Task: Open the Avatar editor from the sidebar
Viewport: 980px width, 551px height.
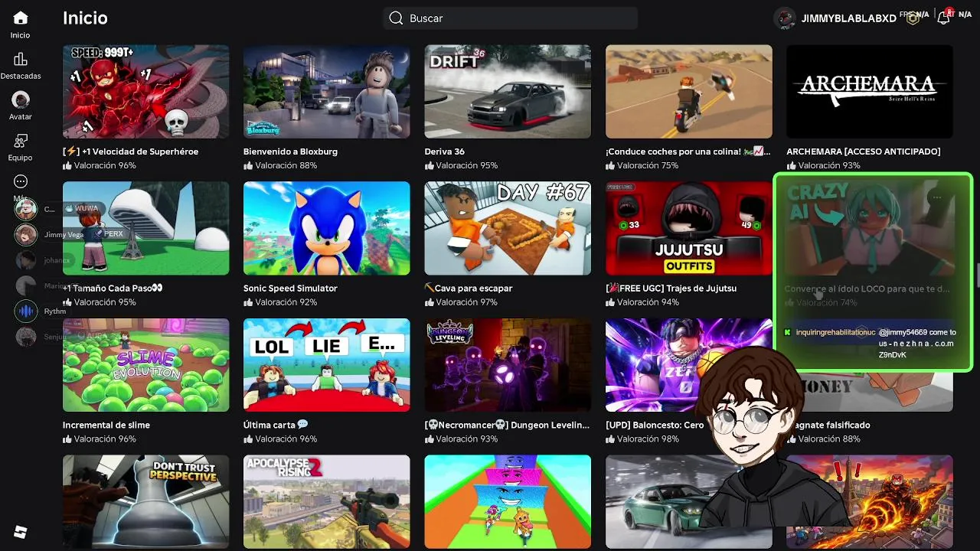Action: tap(21, 106)
